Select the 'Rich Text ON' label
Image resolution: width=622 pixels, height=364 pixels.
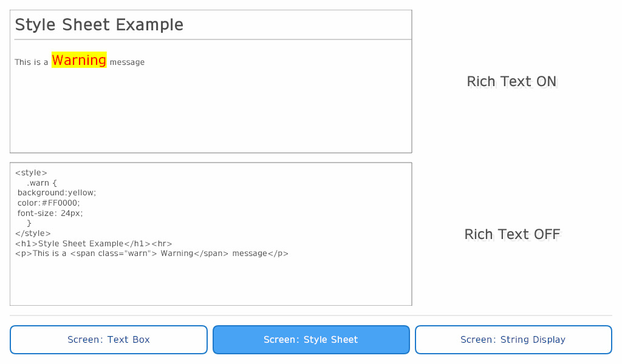pos(511,81)
